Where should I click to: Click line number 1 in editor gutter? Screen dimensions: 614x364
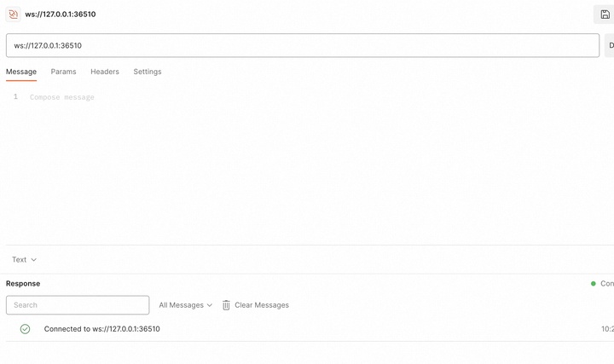15,97
